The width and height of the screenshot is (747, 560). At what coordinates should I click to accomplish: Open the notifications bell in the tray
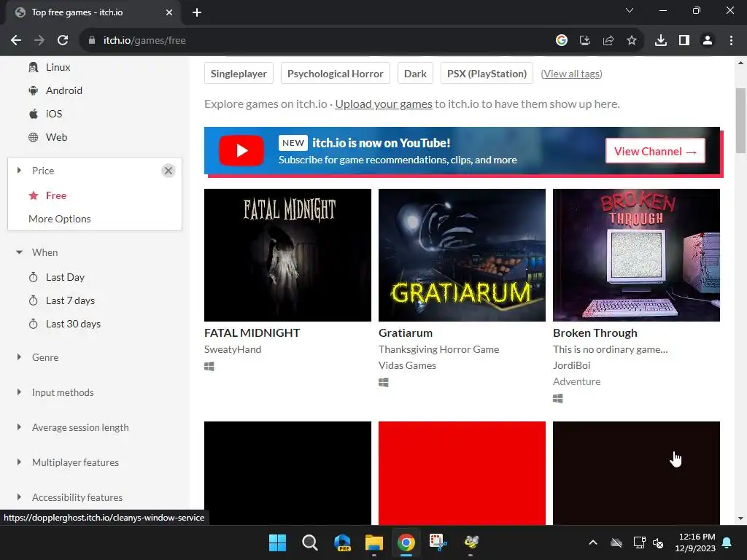[727, 542]
